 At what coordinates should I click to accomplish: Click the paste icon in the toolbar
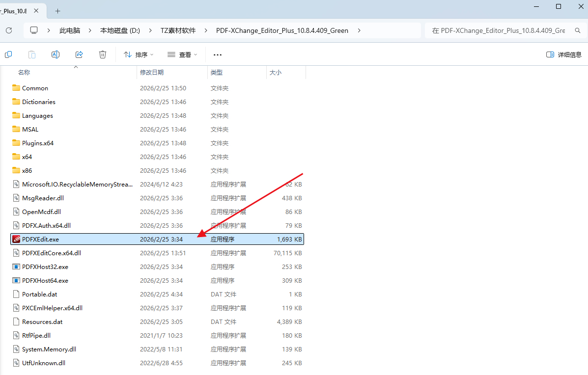32,54
